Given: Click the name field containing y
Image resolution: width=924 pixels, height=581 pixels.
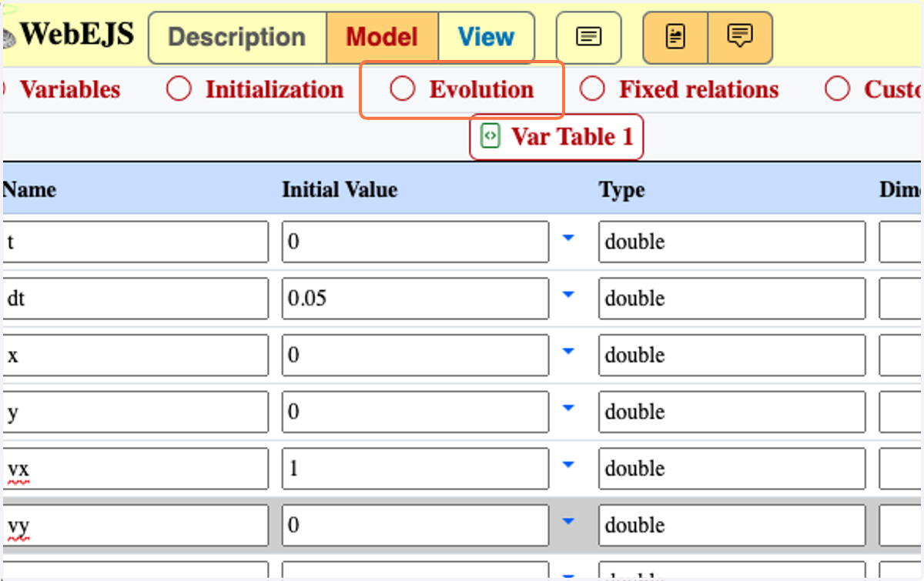Looking at the screenshot, I should coord(136,412).
